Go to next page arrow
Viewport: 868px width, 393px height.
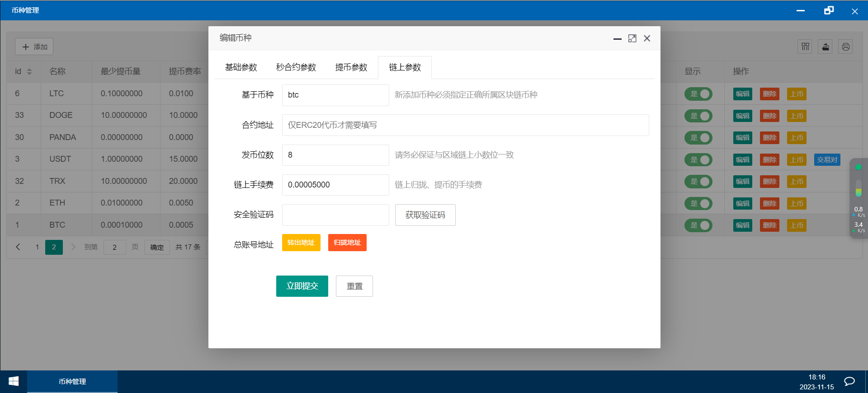tap(73, 247)
